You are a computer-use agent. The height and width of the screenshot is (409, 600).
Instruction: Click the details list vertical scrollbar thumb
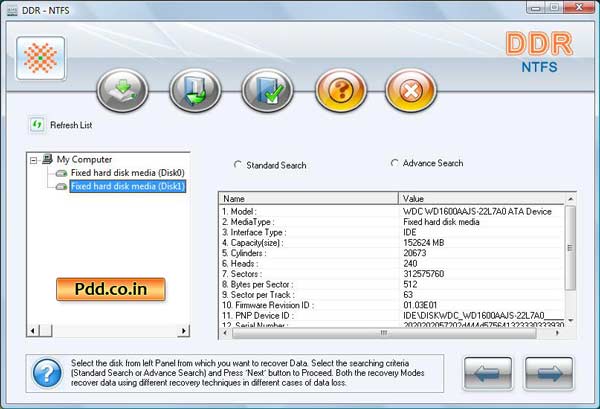point(570,248)
